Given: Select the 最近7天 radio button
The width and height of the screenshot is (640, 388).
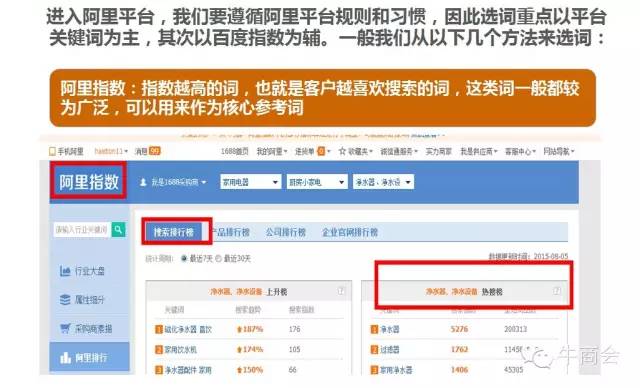Looking at the screenshot, I should (184, 259).
